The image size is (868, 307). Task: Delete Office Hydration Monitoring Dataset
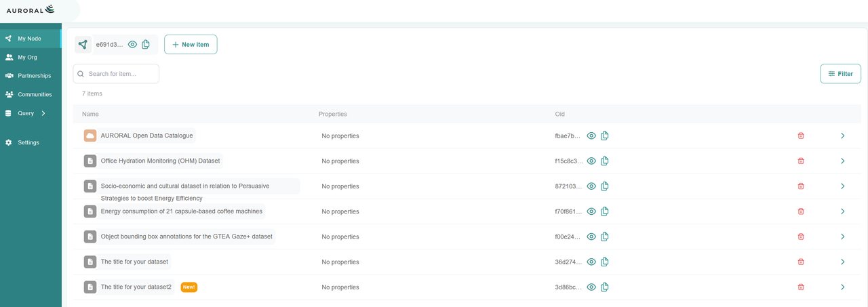801,161
